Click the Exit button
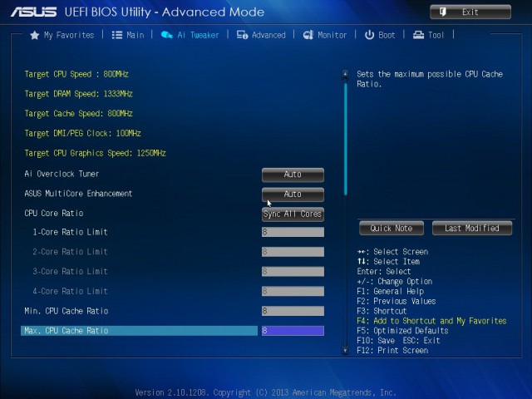This screenshot has width=532, height=399. (x=470, y=12)
